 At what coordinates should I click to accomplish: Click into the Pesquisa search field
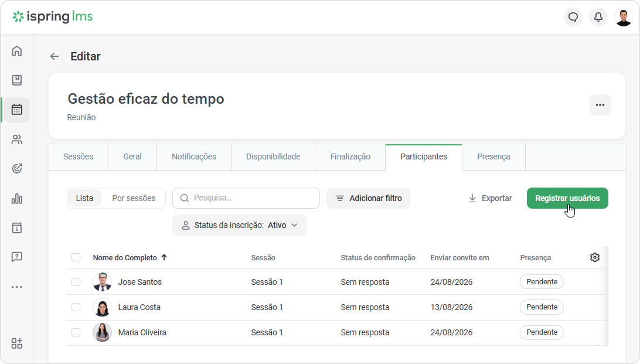click(246, 198)
